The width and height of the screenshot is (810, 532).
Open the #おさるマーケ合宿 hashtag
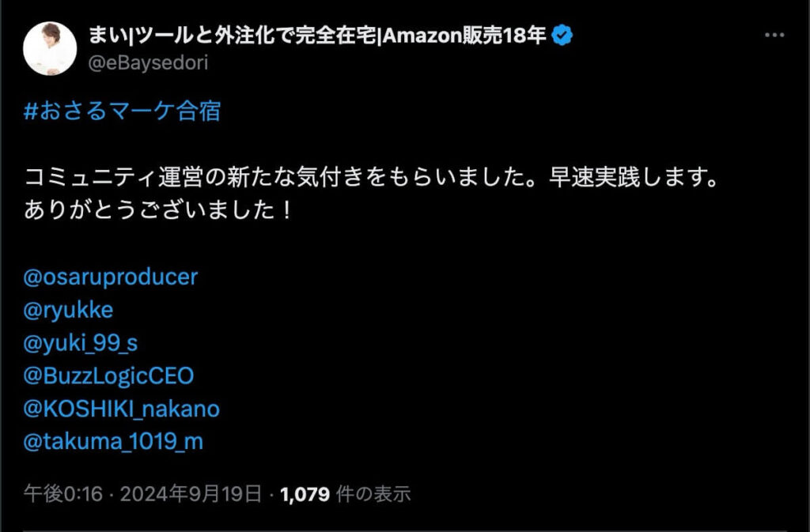(x=122, y=111)
